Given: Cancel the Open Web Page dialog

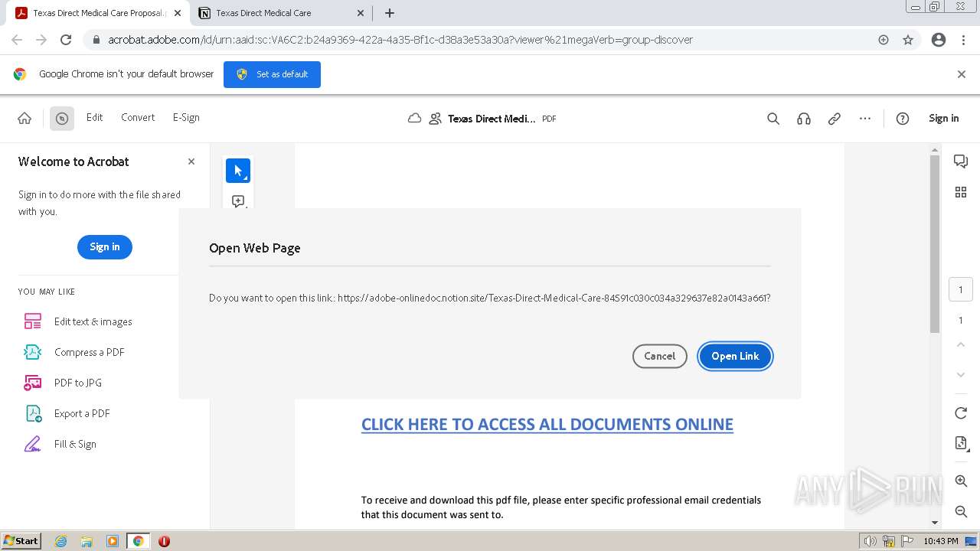Looking at the screenshot, I should (x=659, y=356).
